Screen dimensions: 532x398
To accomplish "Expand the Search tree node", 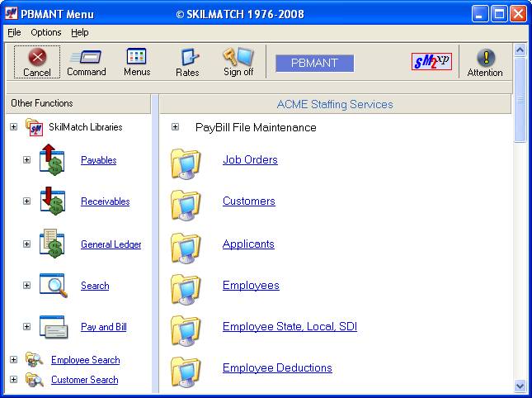I will coord(26,285).
